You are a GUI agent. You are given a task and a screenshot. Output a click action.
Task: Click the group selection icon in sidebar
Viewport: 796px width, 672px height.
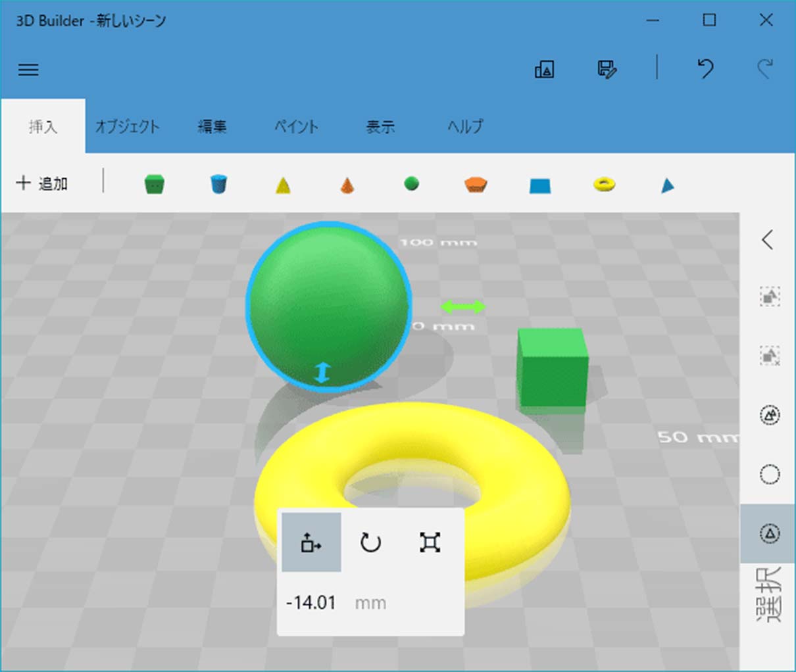coord(770,297)
